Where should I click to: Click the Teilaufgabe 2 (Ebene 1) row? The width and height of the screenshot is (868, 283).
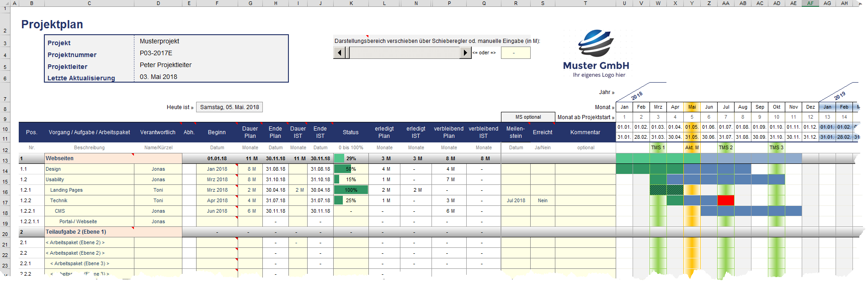tap(89, 232)
